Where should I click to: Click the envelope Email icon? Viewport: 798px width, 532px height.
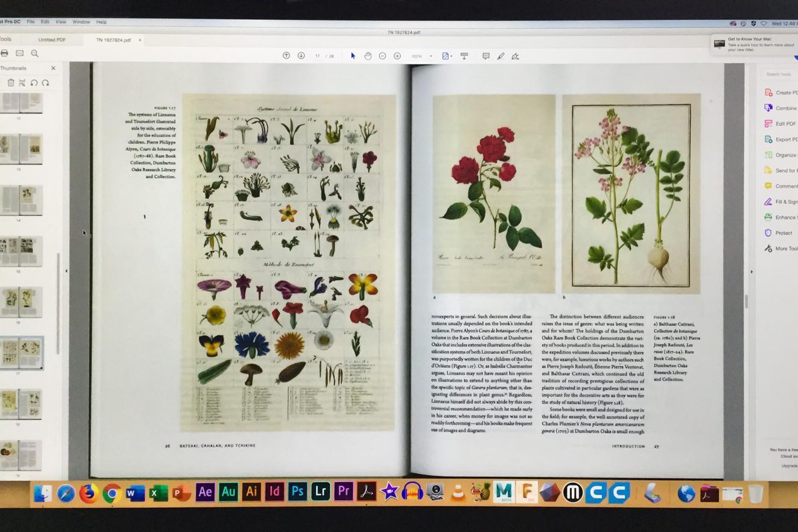pyautogui.click(x=19, y=53)
